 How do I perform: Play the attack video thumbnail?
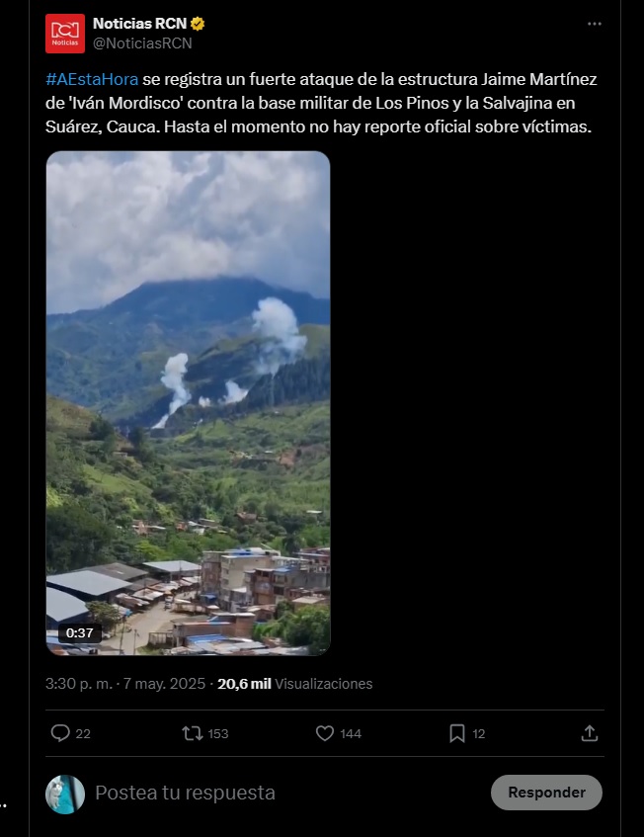click(x=188, y=403)
